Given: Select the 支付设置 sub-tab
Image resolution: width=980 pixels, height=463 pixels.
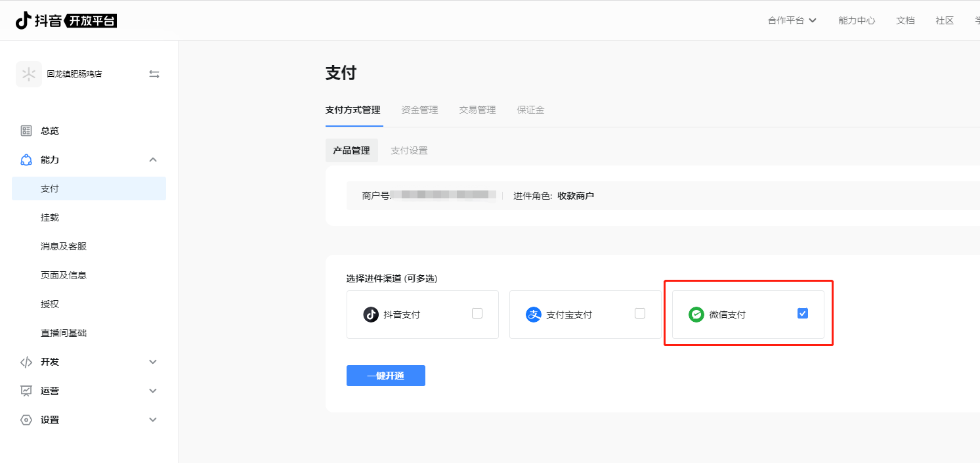Looking at the screenshot, I should (x=409, y=150).
